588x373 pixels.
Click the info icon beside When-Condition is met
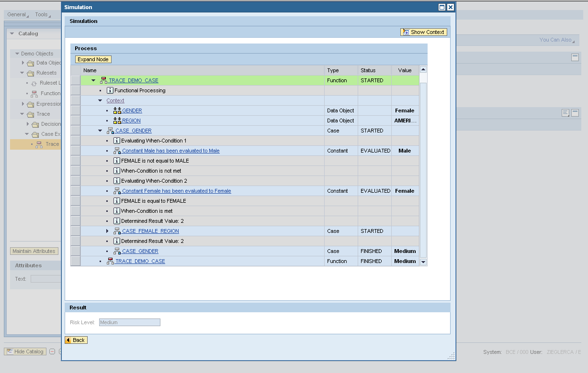[x=116, y=211]
